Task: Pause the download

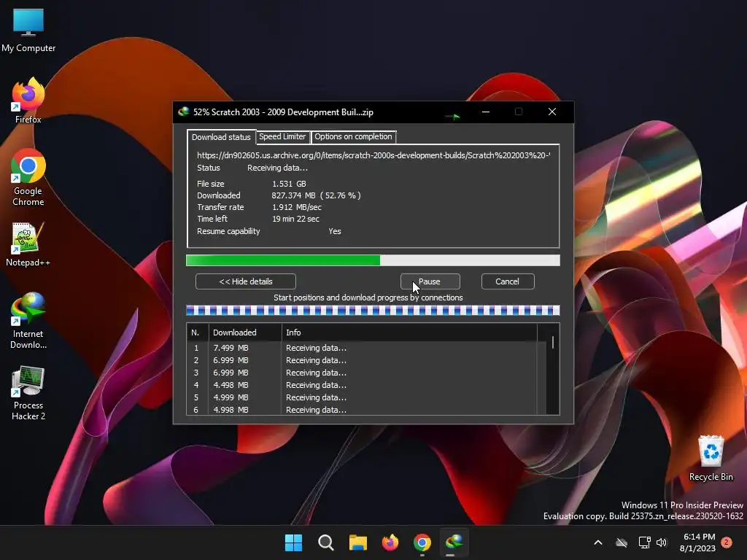Action: pyautogui.click(x=430, y=281)
